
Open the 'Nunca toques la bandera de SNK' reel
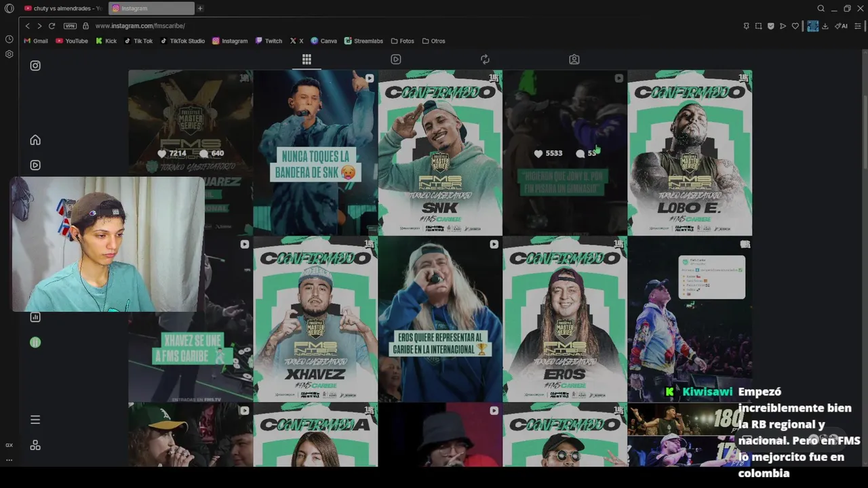[315, 152]
